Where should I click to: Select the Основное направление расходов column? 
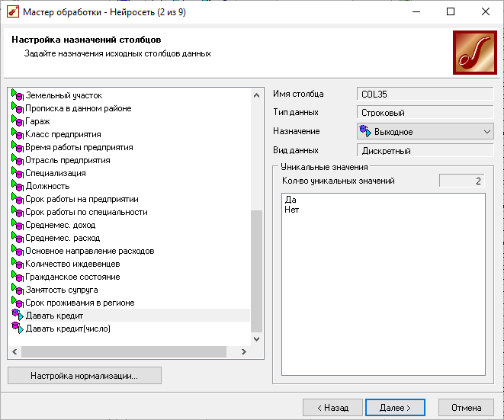90,251
